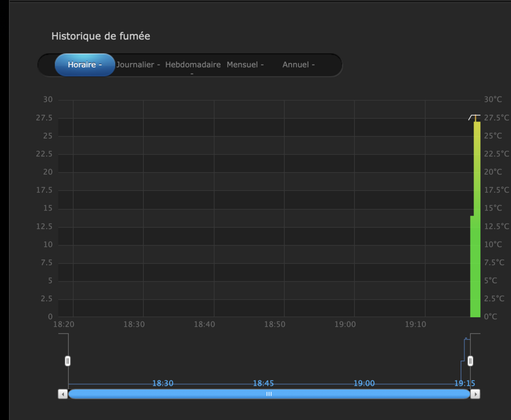Select the Horaire time range tab
Screen dimensions: 511x420
[85, 65]
